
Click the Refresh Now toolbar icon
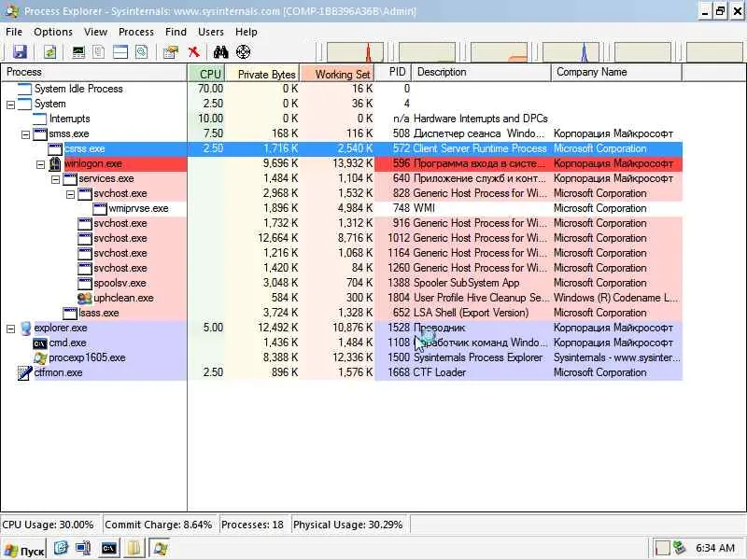tap(50, 51)
